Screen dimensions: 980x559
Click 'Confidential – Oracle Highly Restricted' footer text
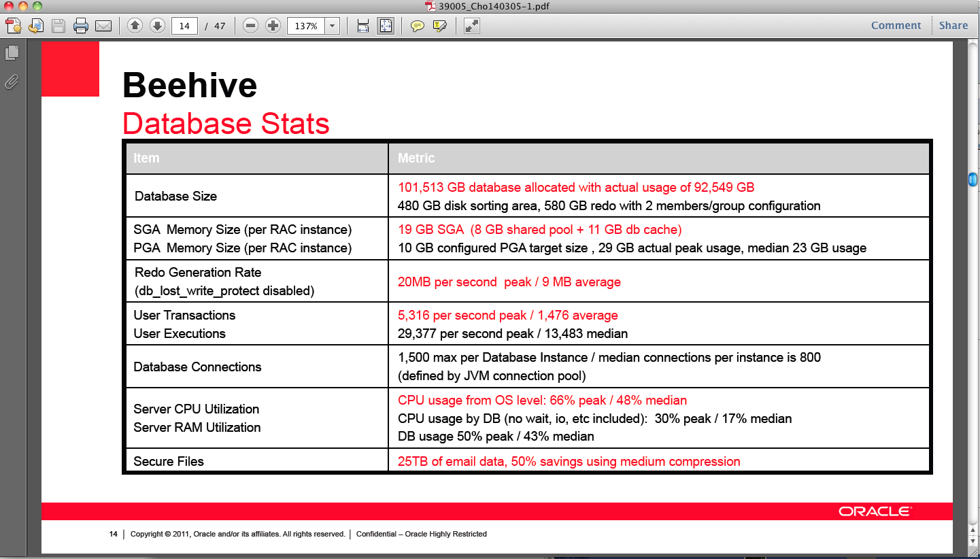pos(422,534)
